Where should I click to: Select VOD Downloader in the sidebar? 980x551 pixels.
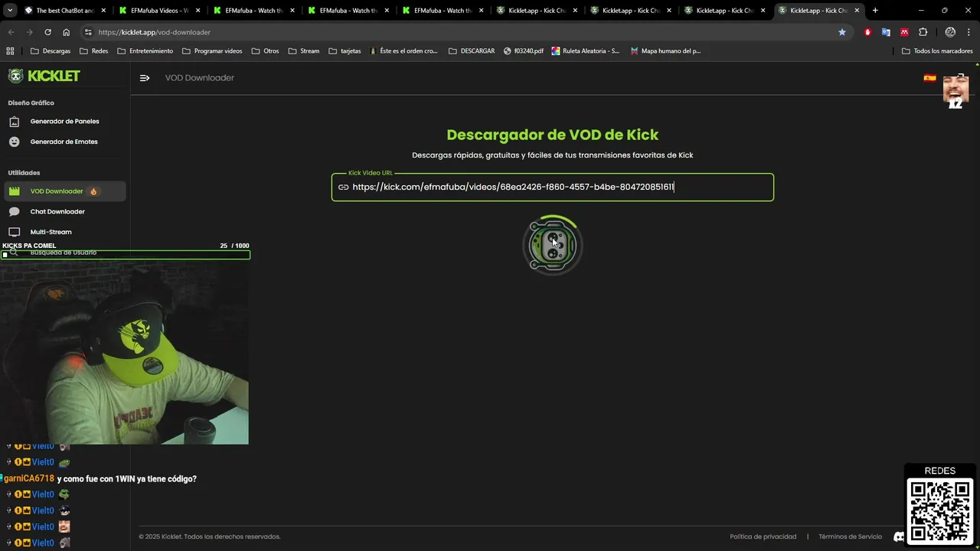[64, 191]
